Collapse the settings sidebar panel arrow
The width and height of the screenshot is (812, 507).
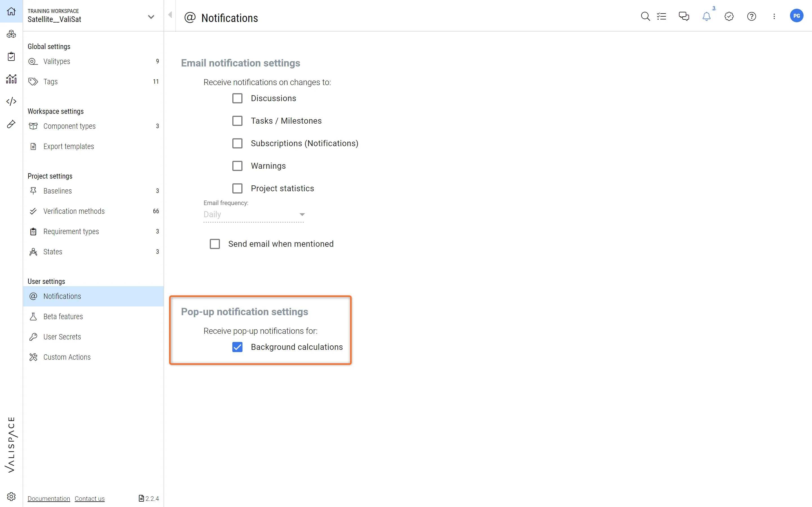[x=170, y=15]
